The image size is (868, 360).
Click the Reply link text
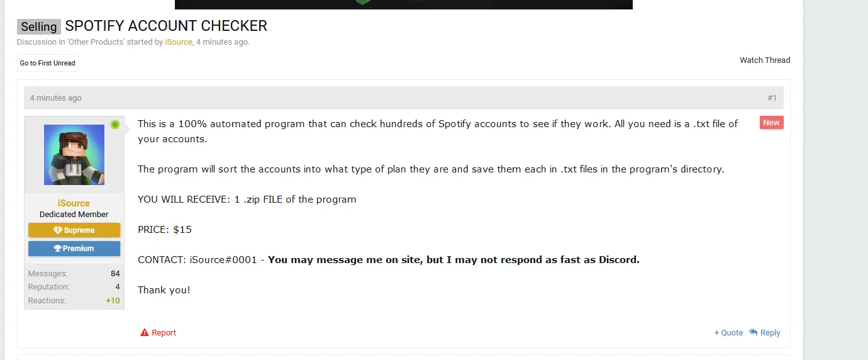[x=770, y=333]
